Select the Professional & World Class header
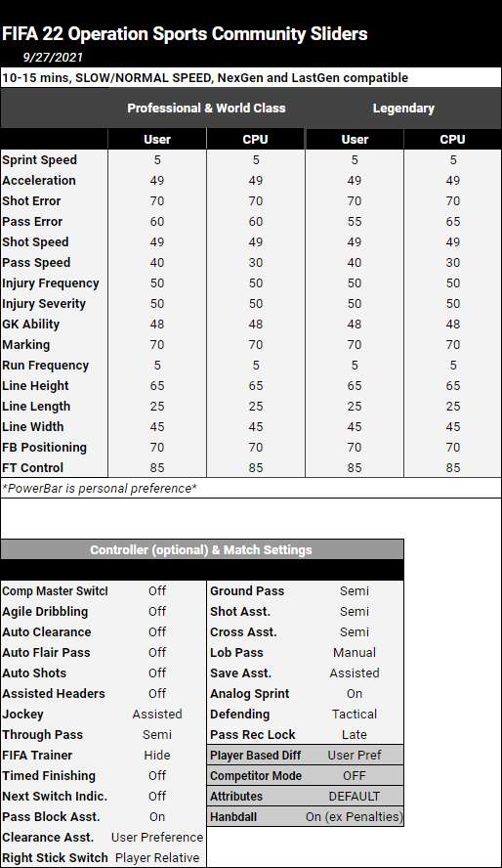This screenshot has height=868, width=502. click(206, 108)
